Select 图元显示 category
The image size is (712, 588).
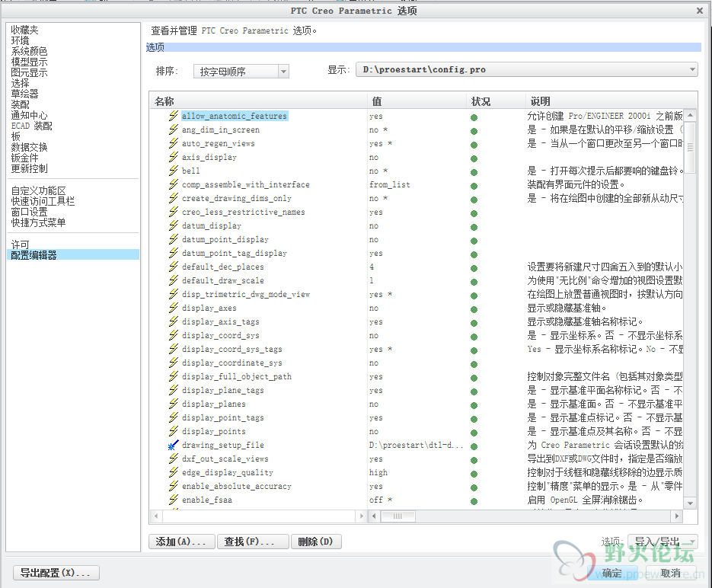tap(29, 72)
